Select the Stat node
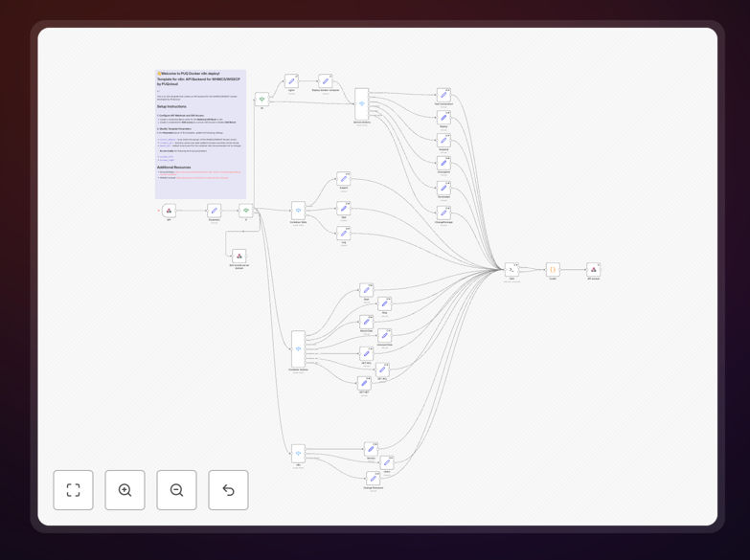The width and height of the screenshot is (750, 560). pos(344,209)
